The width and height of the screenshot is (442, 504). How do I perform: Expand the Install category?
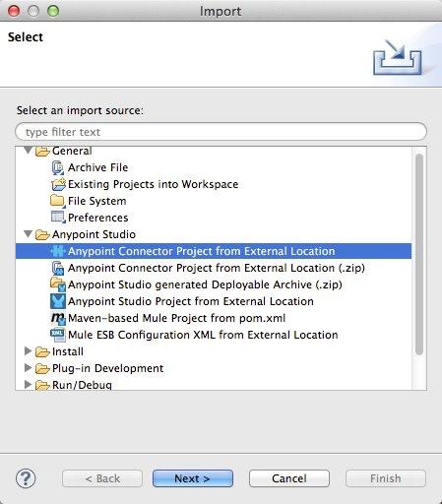(x=29, y=351)
